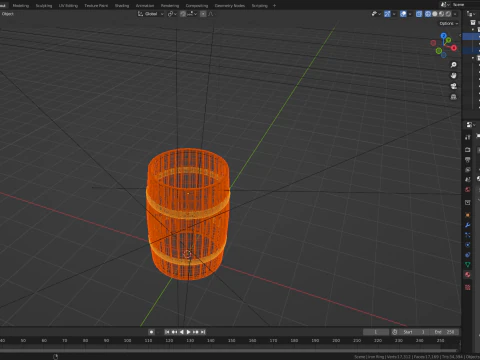Toggle X-ray mode button

point(419,14)
